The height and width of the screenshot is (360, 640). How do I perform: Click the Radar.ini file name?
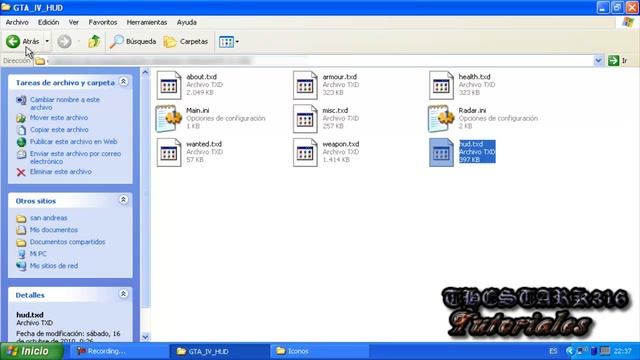(x=472, y=110)
